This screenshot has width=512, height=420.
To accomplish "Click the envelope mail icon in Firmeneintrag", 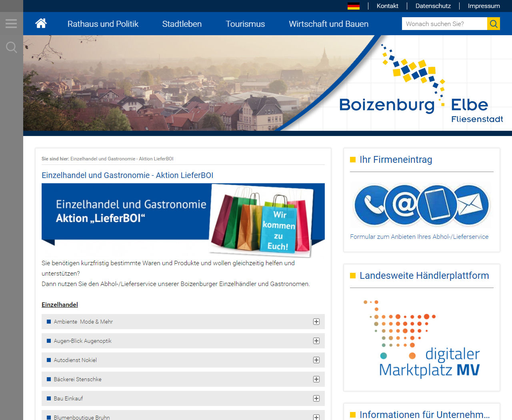I will pos(471,204).
